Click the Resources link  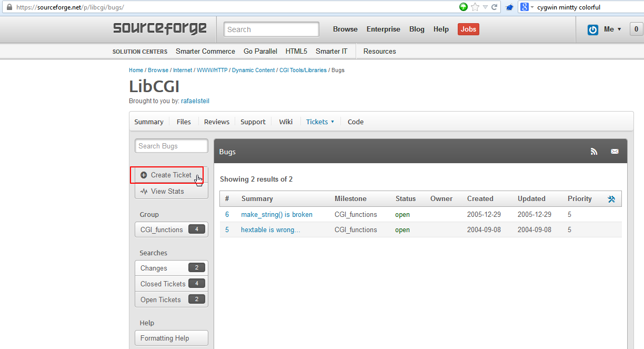[x=379, y=51]
